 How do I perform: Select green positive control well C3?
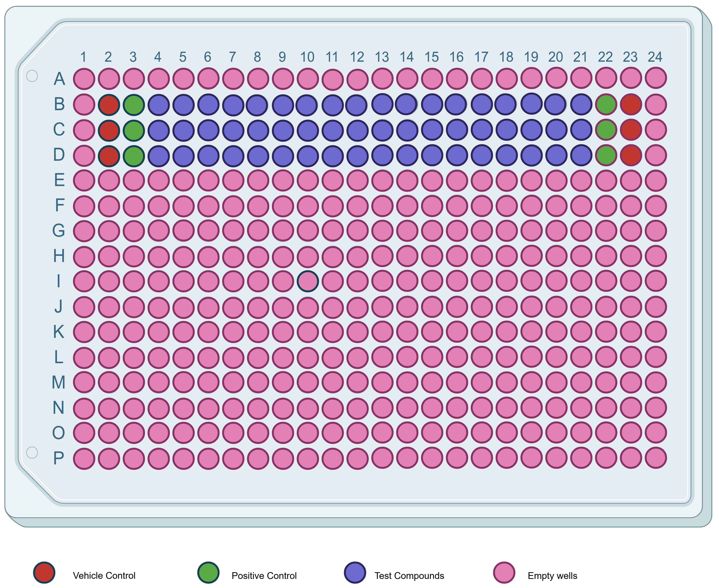(x=134, y=130)
